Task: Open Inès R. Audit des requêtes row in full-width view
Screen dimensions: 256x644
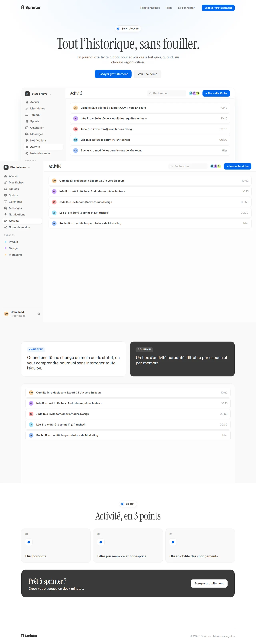Action: point(150,192)
